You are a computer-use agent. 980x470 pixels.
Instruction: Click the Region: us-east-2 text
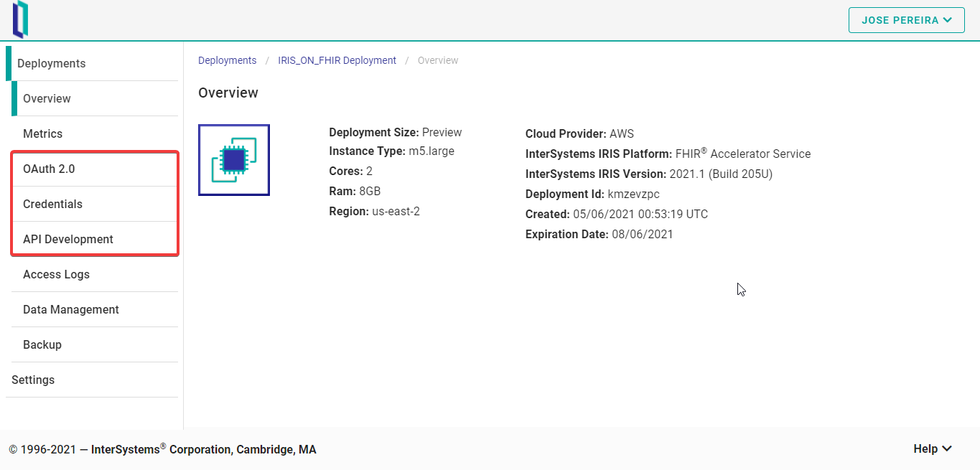click(374, 211)
